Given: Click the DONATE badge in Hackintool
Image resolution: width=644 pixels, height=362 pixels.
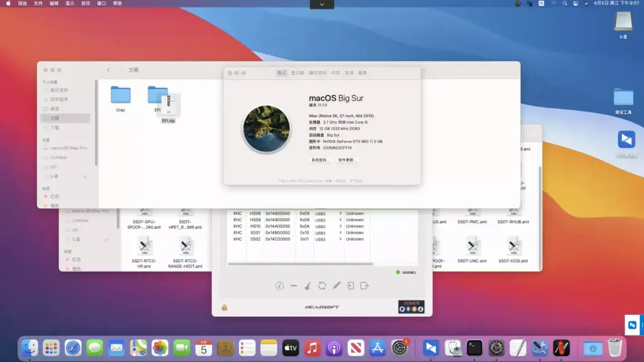Looking at the screenshot, I should click(411, 307).
